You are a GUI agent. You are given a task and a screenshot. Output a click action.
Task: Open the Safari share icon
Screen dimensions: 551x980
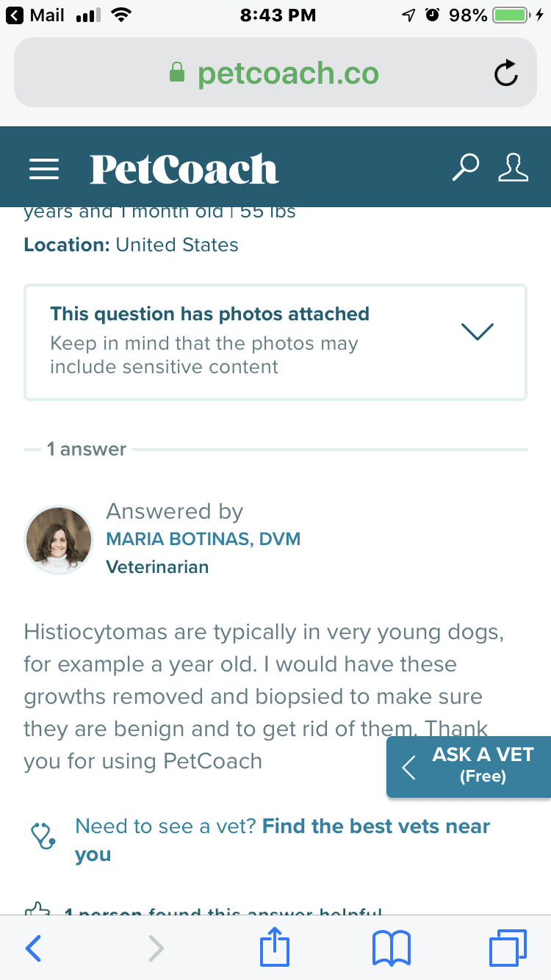point(273,948)
